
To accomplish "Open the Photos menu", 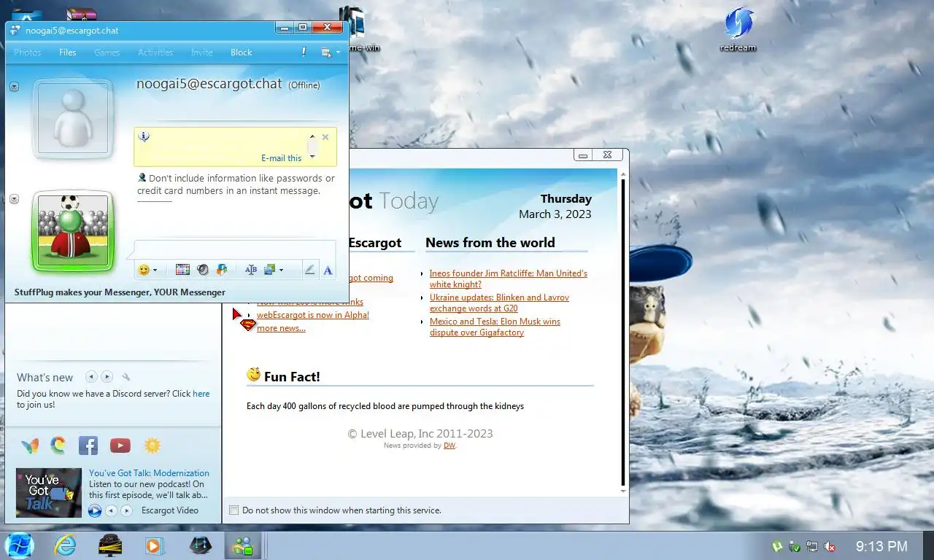I will tap(28, 52).
